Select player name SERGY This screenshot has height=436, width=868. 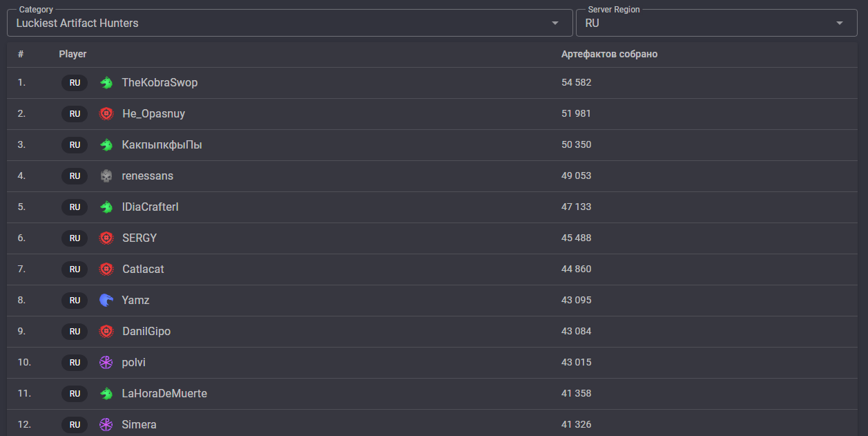[x=139, y=238]
